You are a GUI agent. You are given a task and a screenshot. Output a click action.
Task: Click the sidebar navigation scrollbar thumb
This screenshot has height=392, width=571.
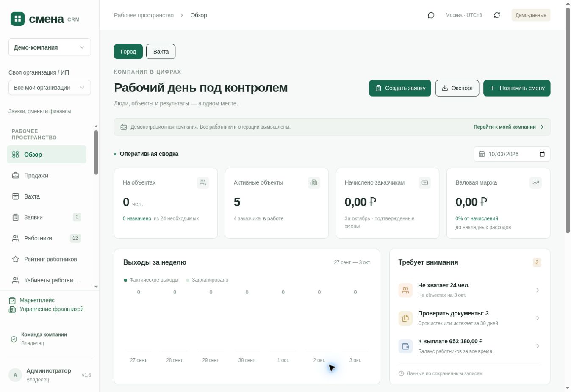pos(96,152)
